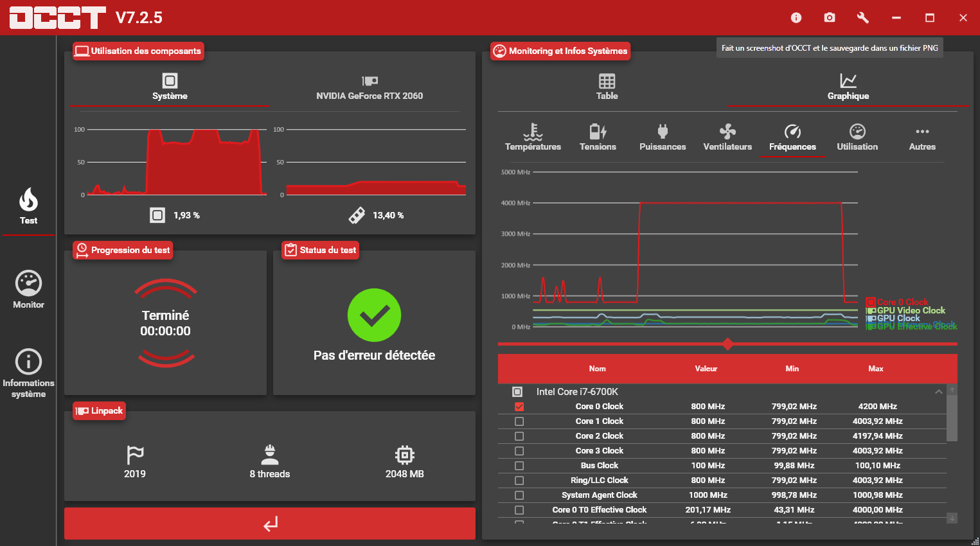
Task: Click the CPU usage icon beside 1,93 %
Action: [x=157, y=215]
